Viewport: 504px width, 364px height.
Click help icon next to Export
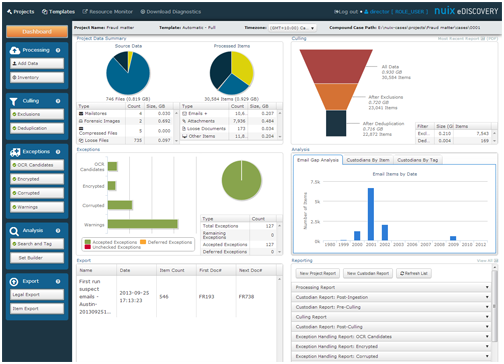58,282
